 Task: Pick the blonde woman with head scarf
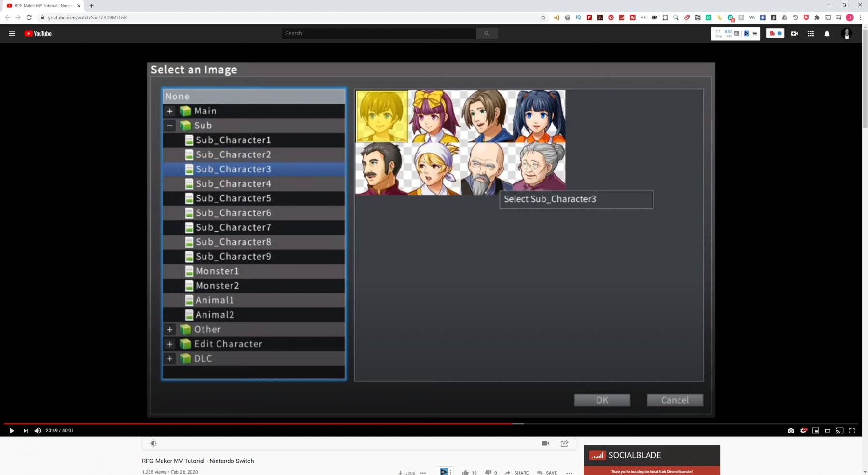pos(434,169)
